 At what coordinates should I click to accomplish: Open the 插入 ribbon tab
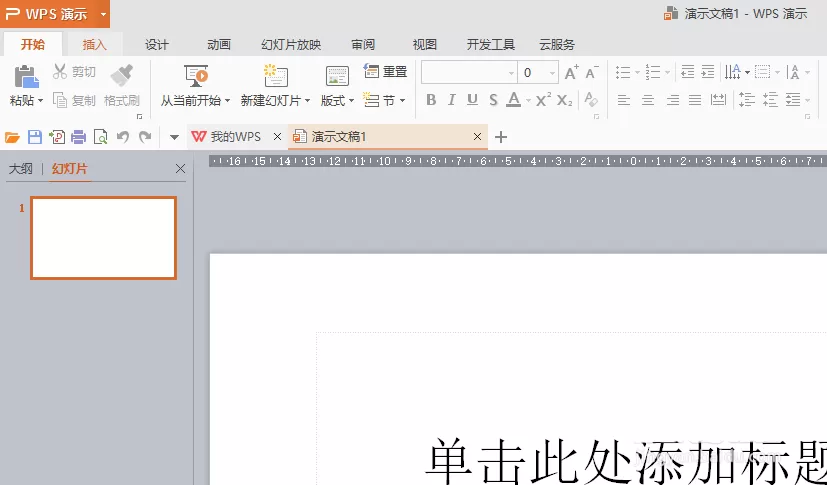point(94,44)
